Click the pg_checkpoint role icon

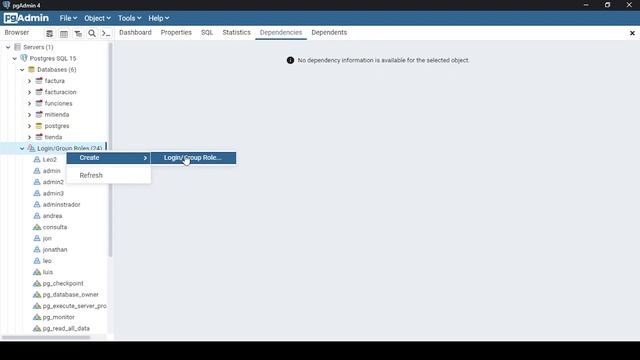[x=37, y=283]
